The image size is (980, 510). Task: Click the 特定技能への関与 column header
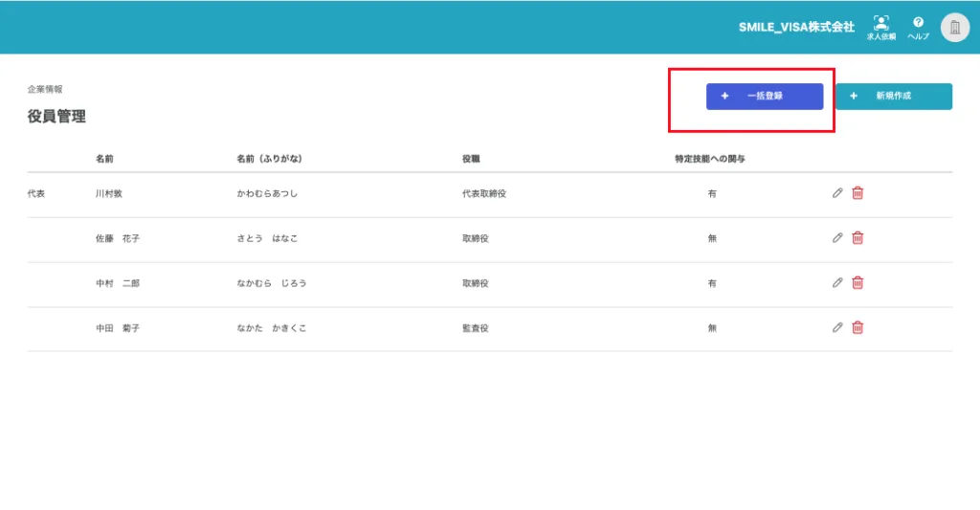tap(710, 158)
